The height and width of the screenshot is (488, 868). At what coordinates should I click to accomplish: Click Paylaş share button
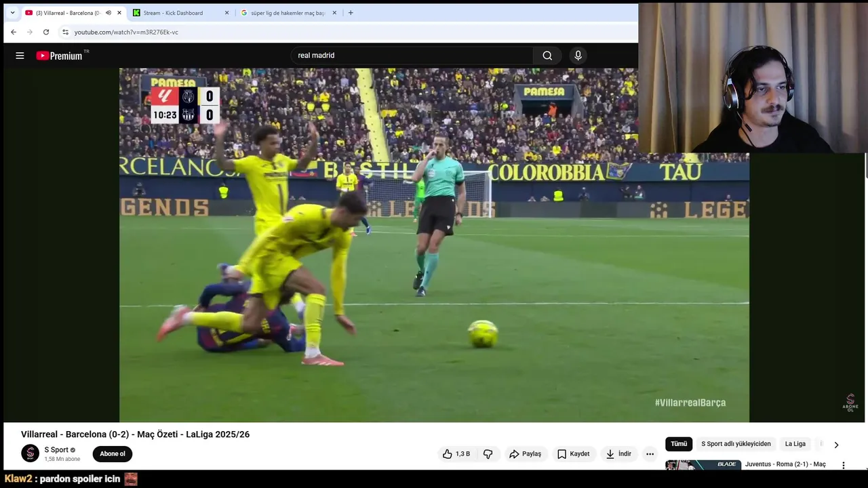click(x=526, y=454)
